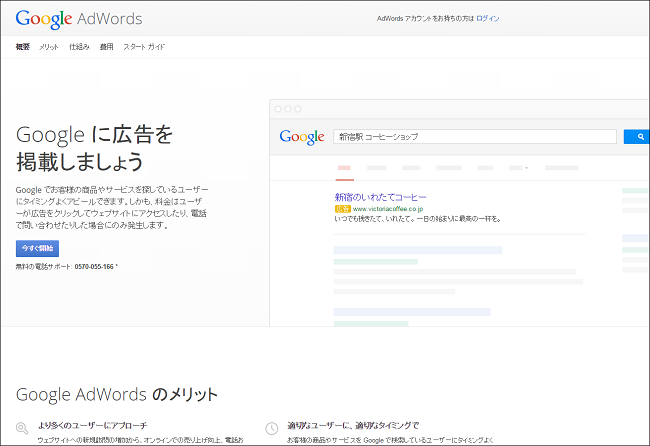650x446 pixels.
Task: Click the 適切なユーザーに、適切なタイミングで title
Action: 353,425
